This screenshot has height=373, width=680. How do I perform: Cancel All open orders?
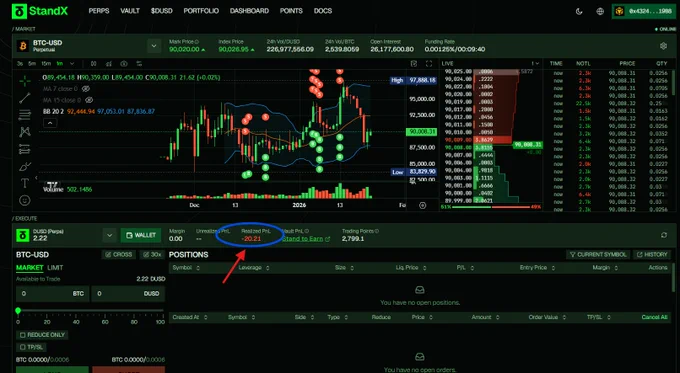654,317
